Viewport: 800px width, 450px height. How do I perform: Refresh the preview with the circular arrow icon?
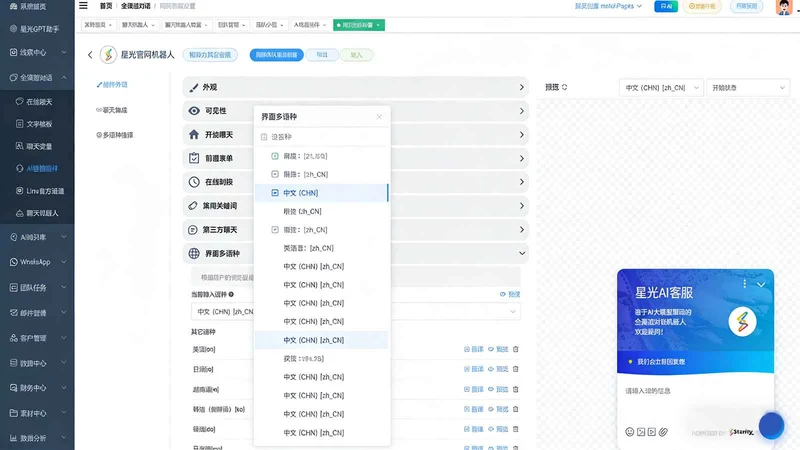tap(564, 87)
